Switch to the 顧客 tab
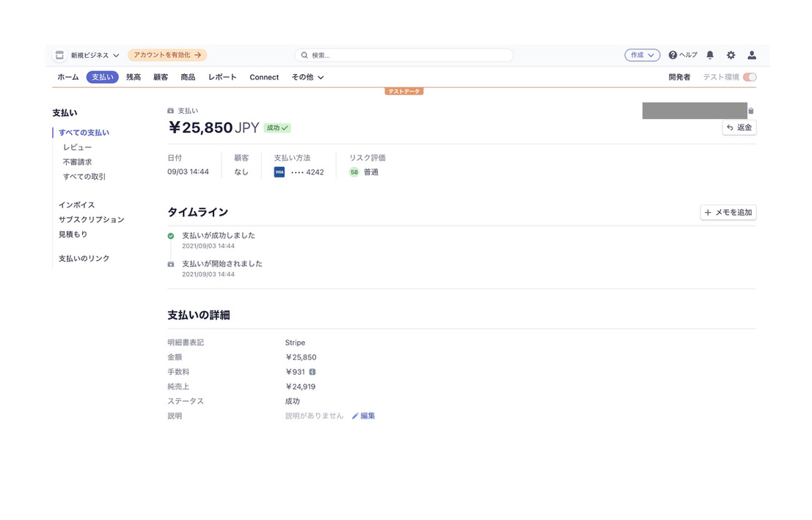 coord(160,76)
